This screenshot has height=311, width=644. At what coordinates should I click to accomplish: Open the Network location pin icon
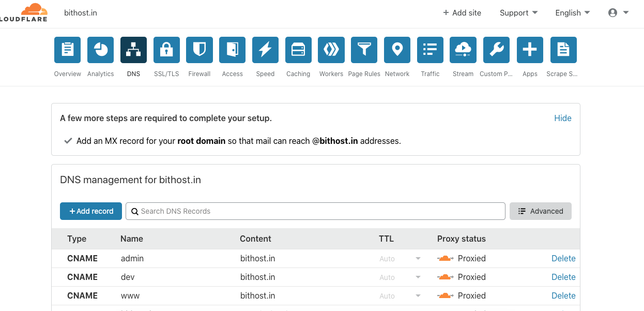397,50
